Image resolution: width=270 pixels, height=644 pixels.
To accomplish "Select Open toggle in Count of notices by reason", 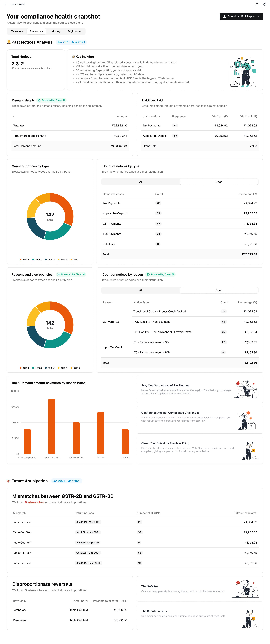I will point(219,290).
